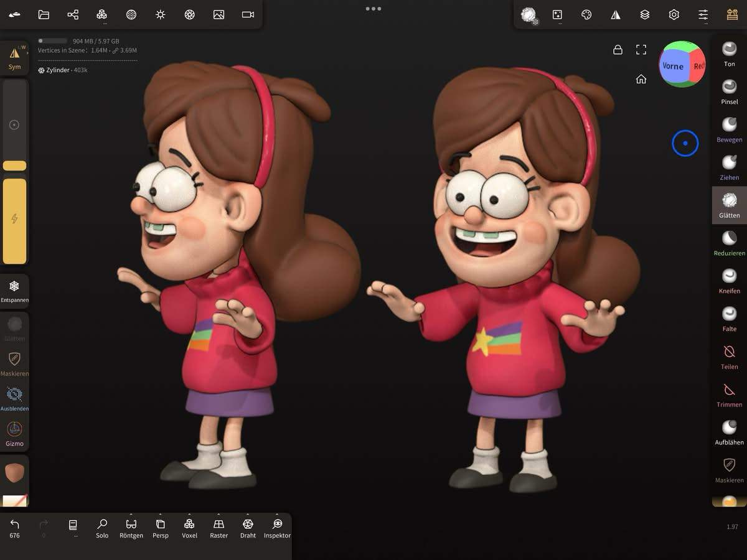Toggle the Ausblenden shortcut on left
Image resolution: width=747 pixels, height=560 pixels.
pyautogui.click(x=14, y=398)
